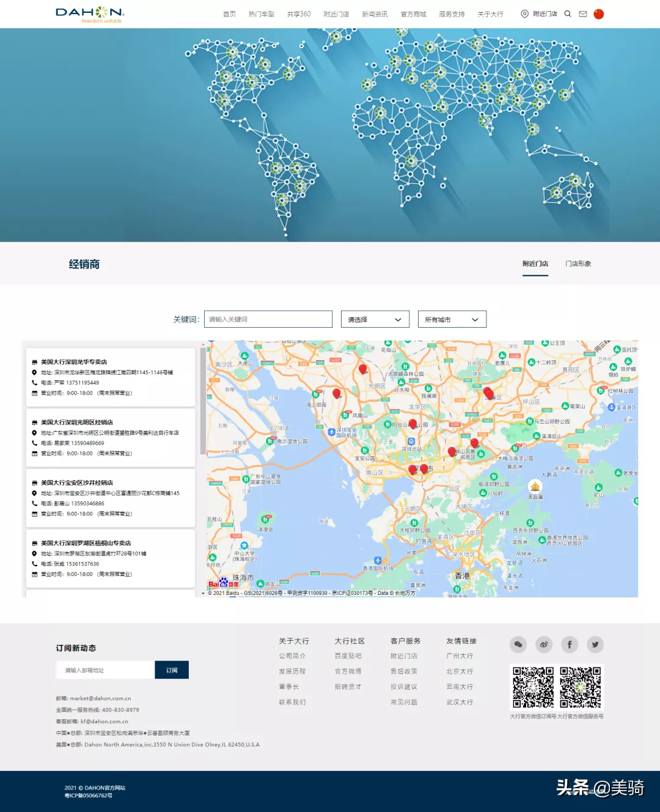This screenshot has width=660, height=812.
Task: Click the dealer list scrollbar
Action: pyautogui.click(x=202, y=400)
